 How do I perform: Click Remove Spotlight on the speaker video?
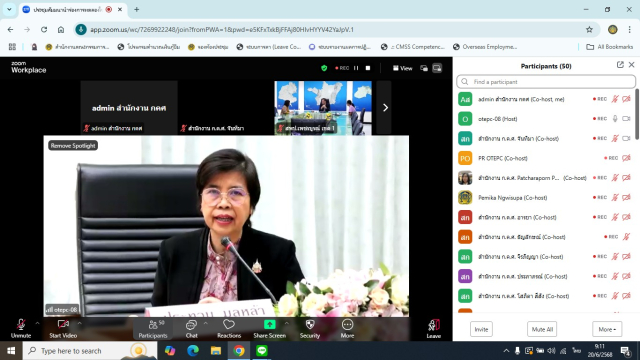point(73,146)
